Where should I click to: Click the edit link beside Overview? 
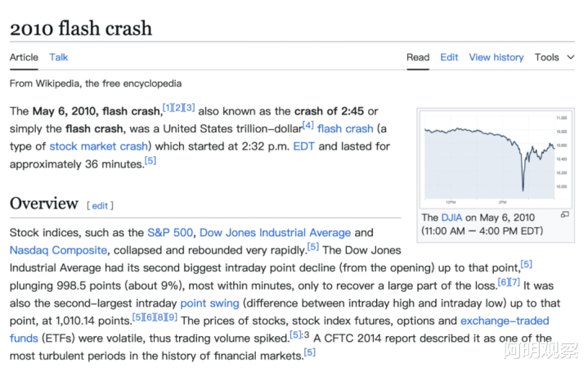(x=100, y=206)
